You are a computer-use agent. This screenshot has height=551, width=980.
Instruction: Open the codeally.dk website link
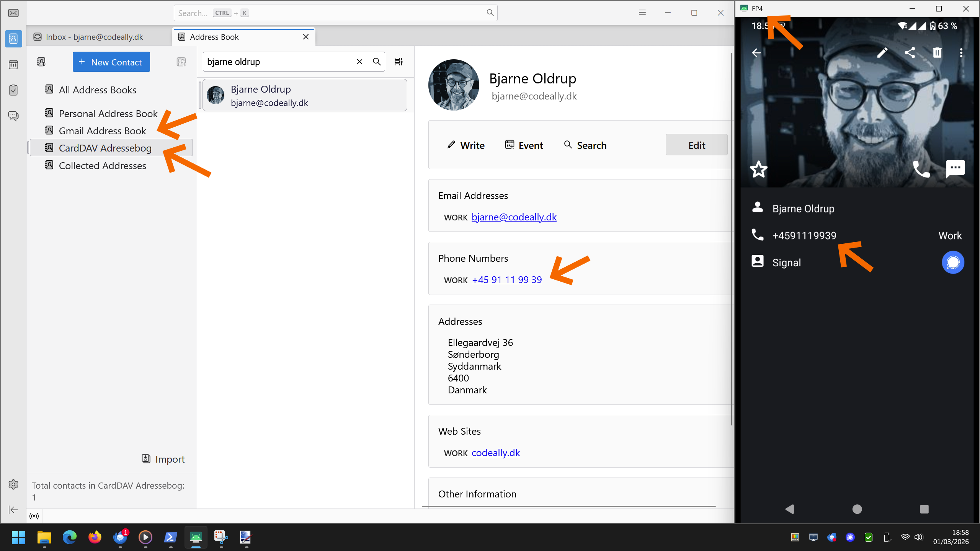click(495, 453)
